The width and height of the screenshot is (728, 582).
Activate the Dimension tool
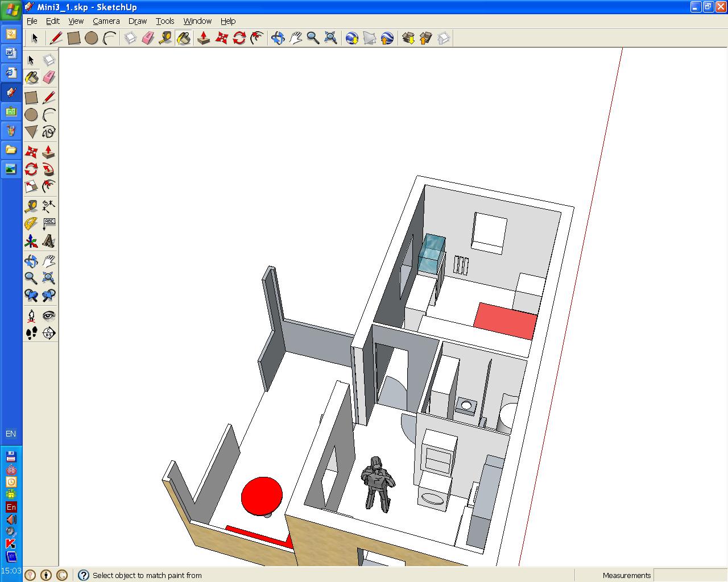(49, 206)
